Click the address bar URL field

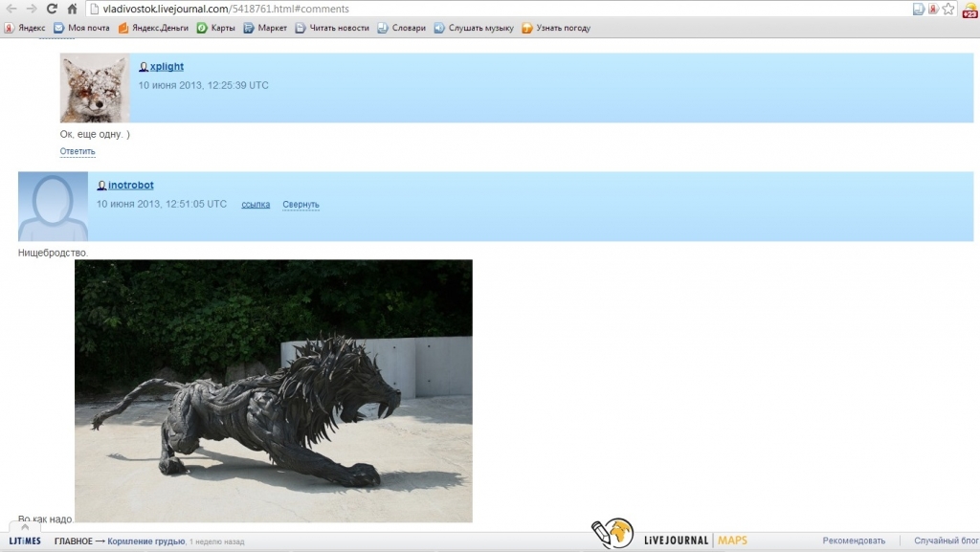click(x=497, y=9)
